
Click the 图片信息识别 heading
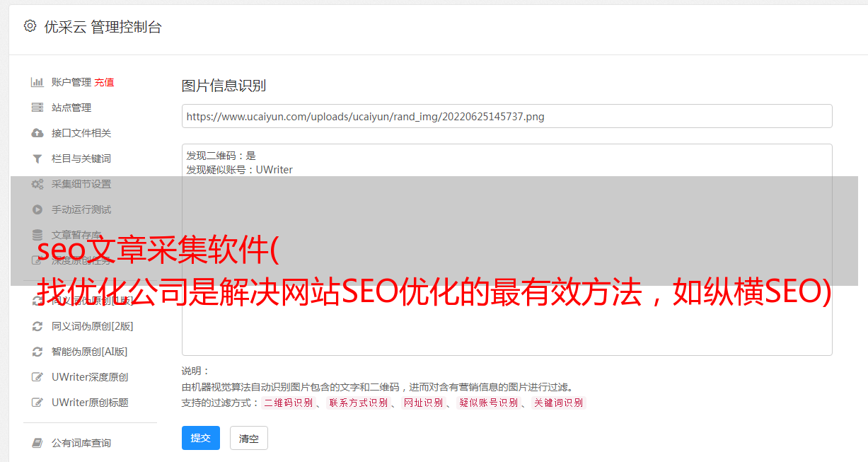224,86
